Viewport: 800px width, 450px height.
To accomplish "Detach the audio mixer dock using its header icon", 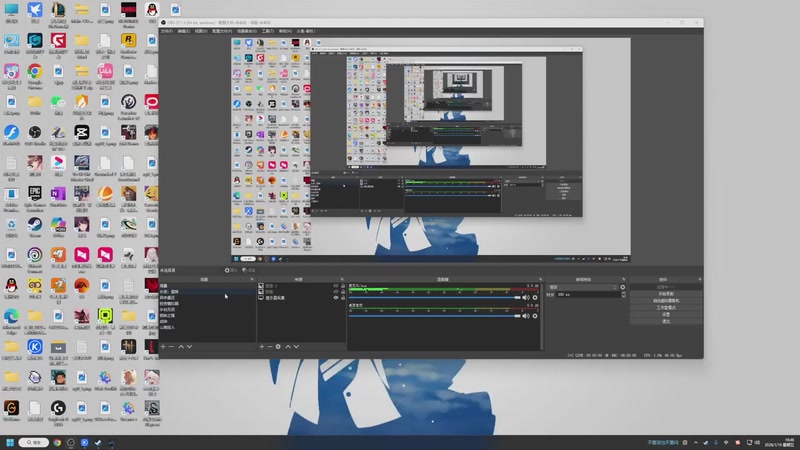I will [x=540, y=280].
